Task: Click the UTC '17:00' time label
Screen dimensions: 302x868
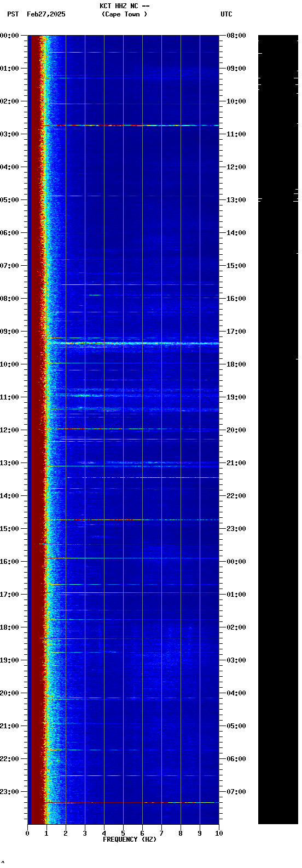Action: [236, 332]
